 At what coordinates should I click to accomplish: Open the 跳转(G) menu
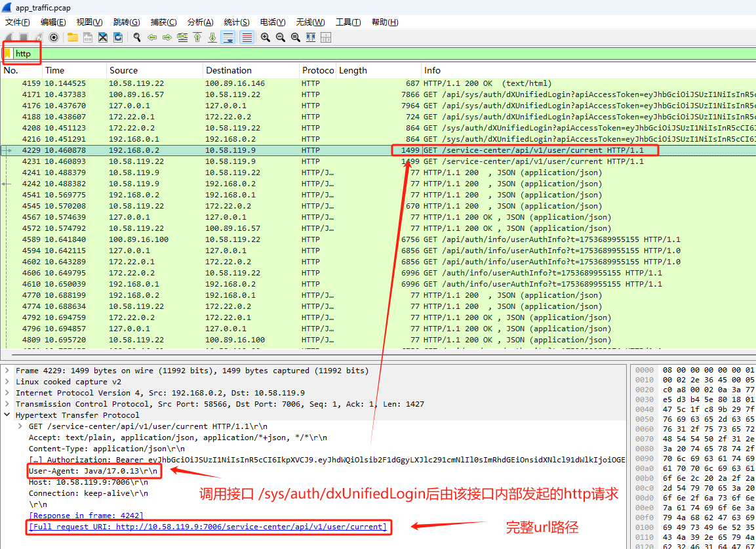point(127,22)
